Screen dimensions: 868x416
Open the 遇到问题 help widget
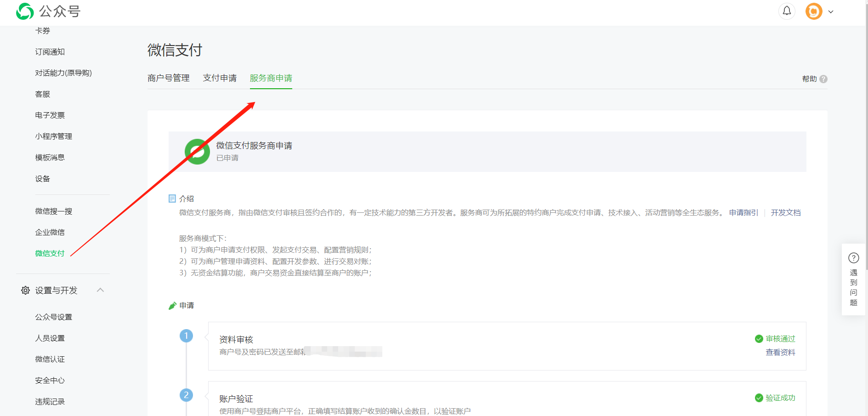pyautogui.click(x=853, y=279)
